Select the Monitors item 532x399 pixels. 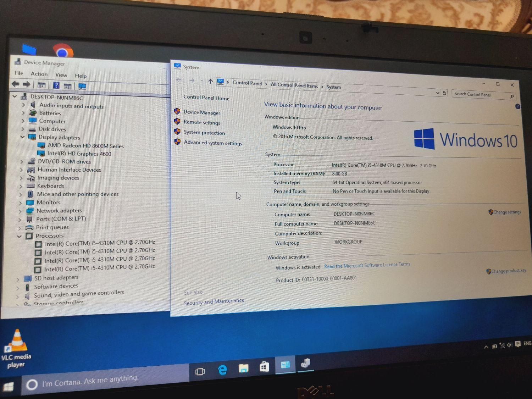tap(49, 202)
